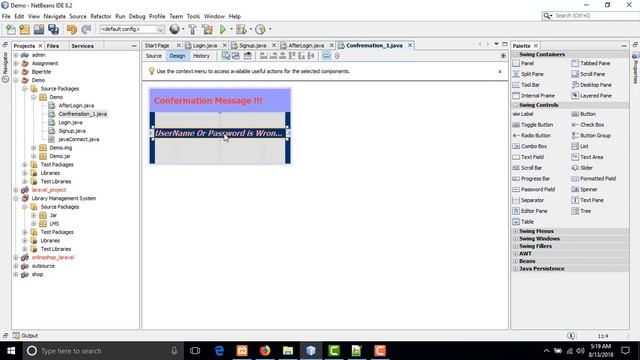Run the project with green play icon

click(222, 29)
